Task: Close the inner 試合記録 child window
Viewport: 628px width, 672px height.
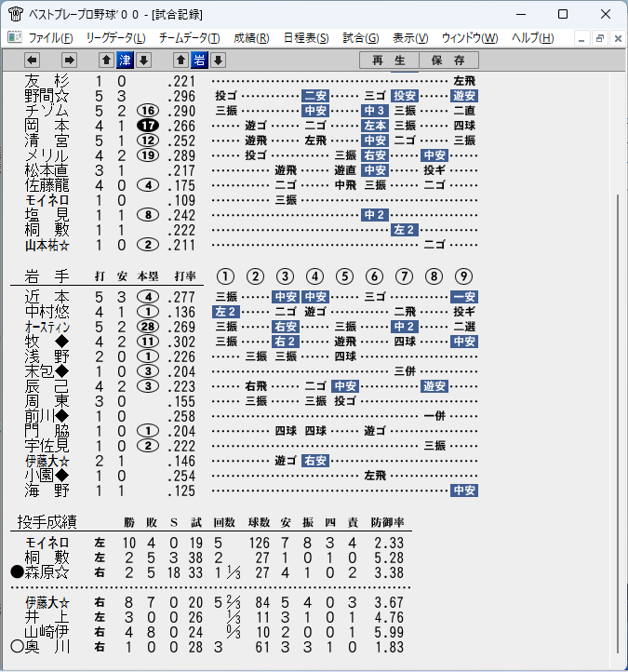Action: (x=618, y=38)
